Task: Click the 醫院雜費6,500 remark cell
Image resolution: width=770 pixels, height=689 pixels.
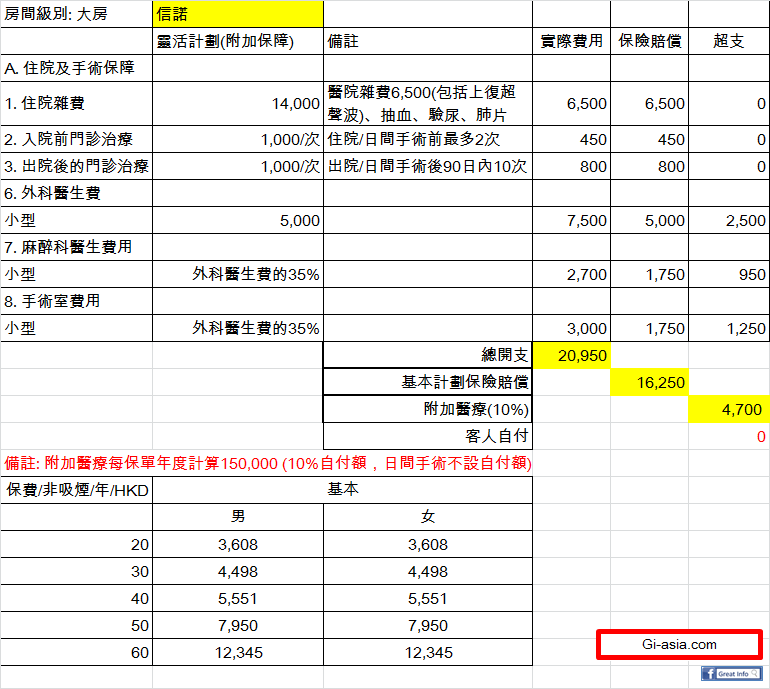Action: tap(428, 104)
